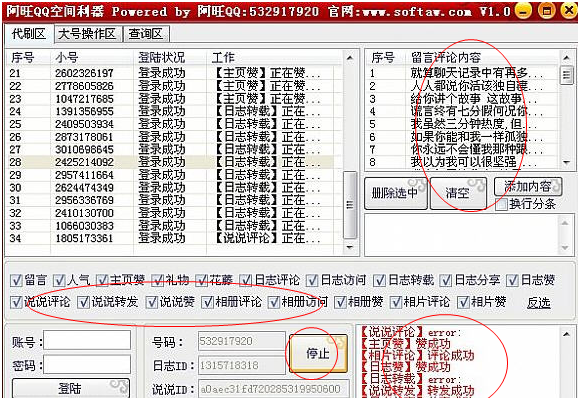Click the 小号 column header

[67, 58]
